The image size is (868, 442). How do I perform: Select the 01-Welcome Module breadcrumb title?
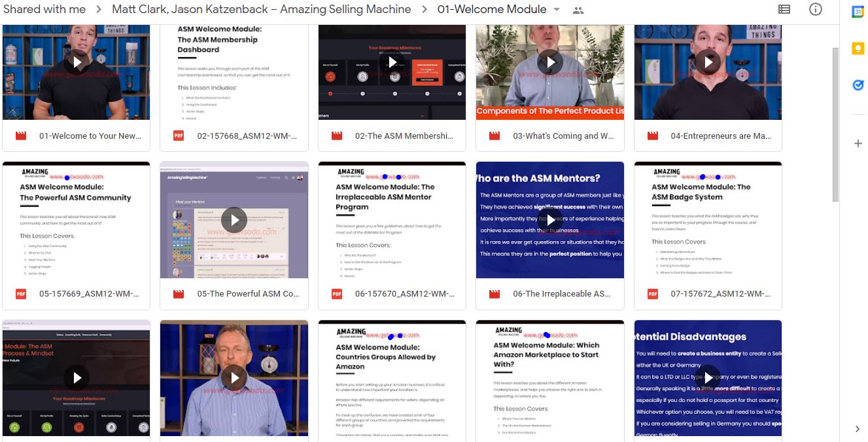tap(491, 9)
